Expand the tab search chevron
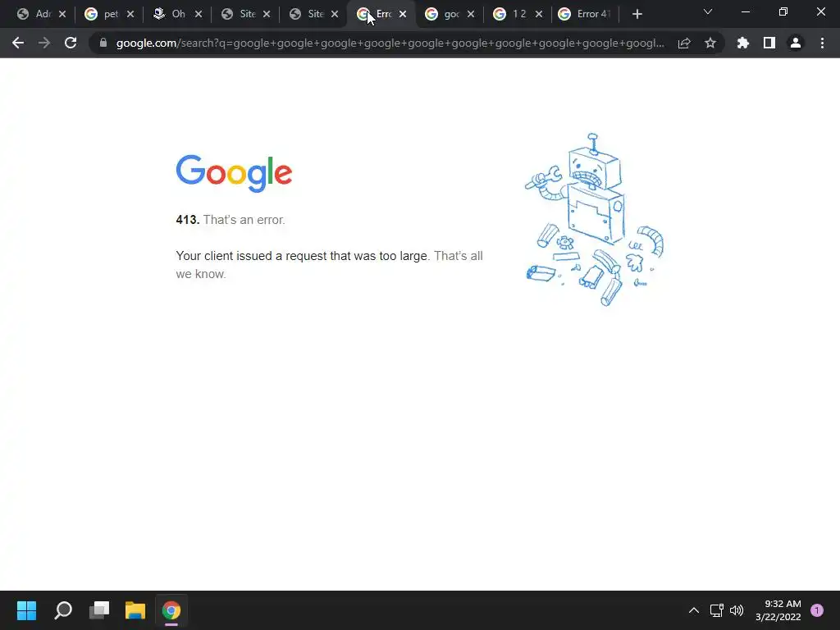The width and height of the screenshot is (840, 630). (x=708, y=11)
